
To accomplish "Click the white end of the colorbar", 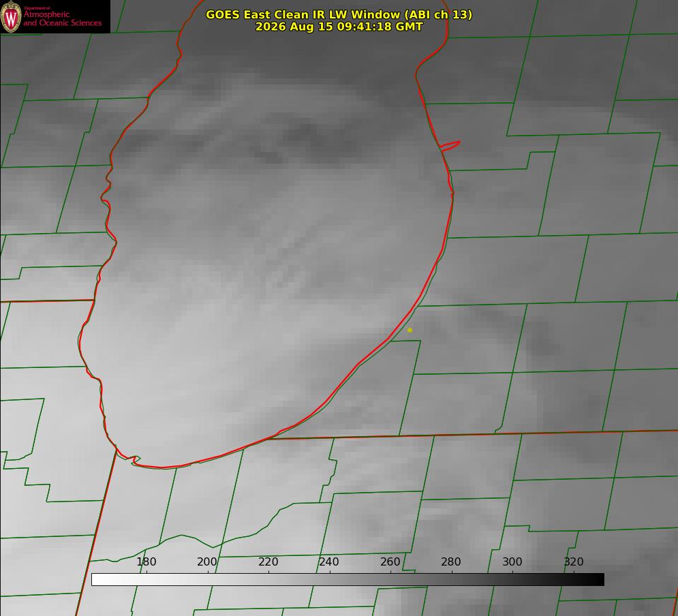I will click(x=97, y=580).
